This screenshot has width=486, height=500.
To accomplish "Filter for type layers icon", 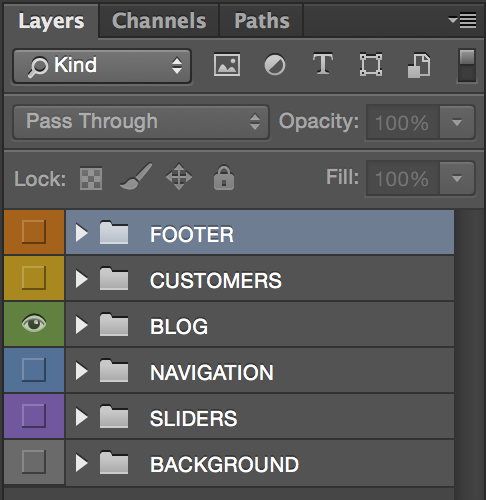I will coord(323,64).
